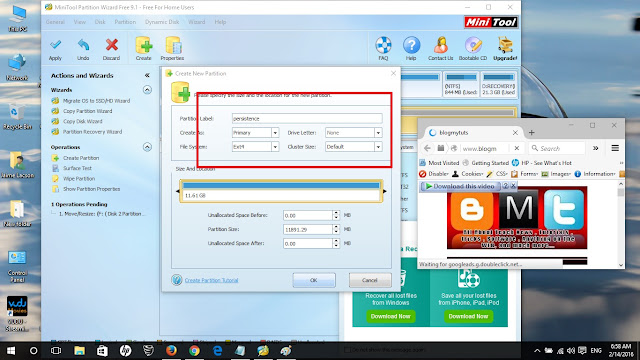
Task: Collapse the Operations section
Action: point(147,147)
